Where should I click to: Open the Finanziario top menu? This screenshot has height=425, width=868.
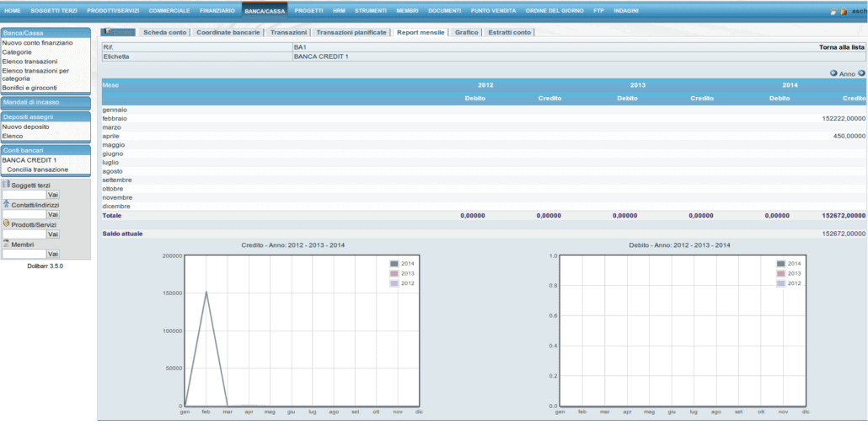coord(217,10)
